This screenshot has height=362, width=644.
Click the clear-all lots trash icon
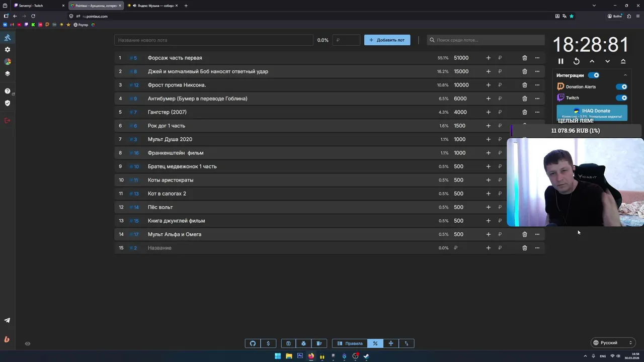(319, 343)
